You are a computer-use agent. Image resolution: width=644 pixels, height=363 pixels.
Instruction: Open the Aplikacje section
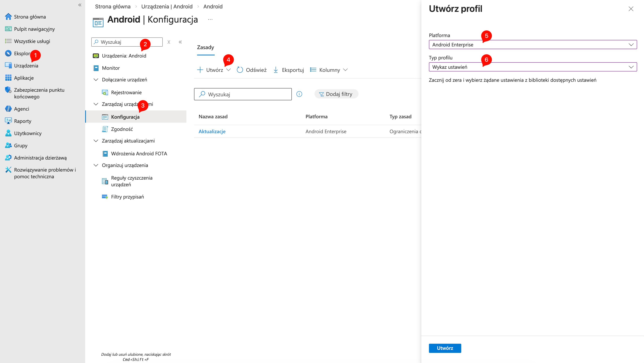[24, 78]
